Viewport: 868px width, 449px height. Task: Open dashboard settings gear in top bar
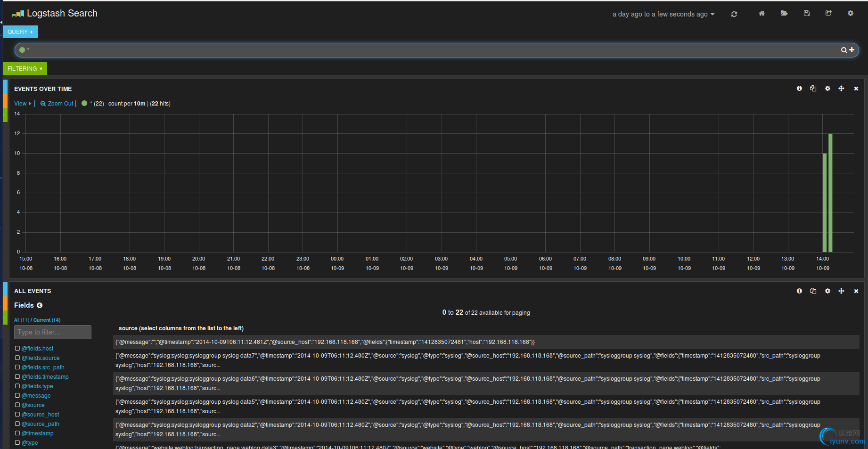[851, 13]
